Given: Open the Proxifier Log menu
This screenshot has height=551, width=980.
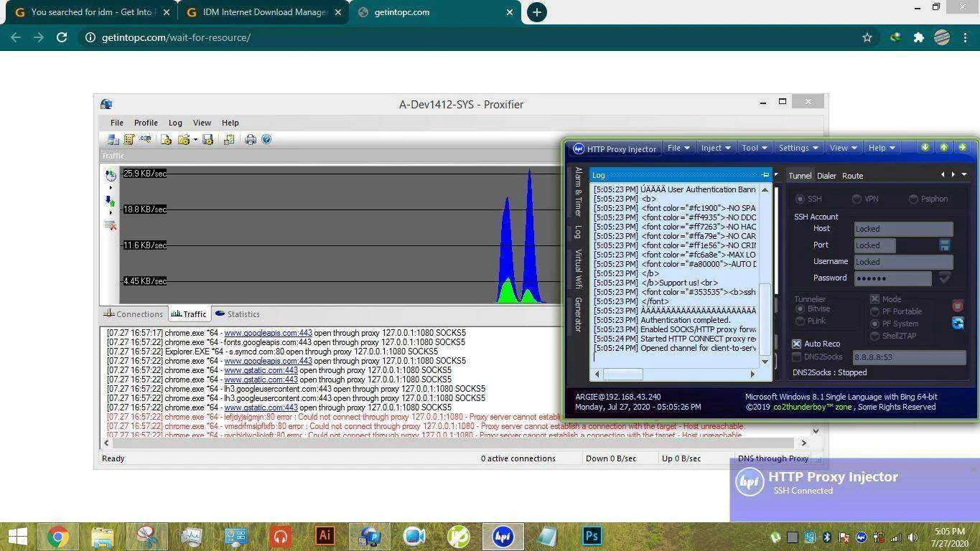Looking at the screenshot, I should click(x=175, y=123).
